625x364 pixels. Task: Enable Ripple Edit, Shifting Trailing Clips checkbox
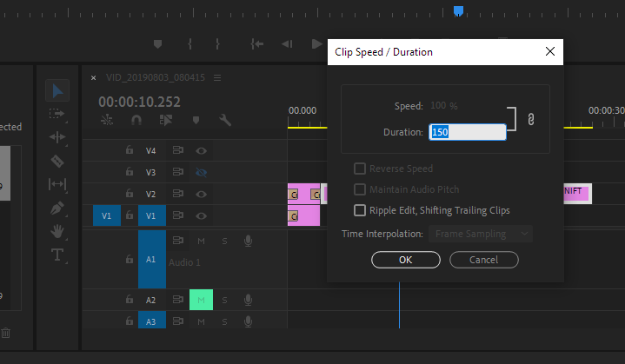tap(360, 210)
